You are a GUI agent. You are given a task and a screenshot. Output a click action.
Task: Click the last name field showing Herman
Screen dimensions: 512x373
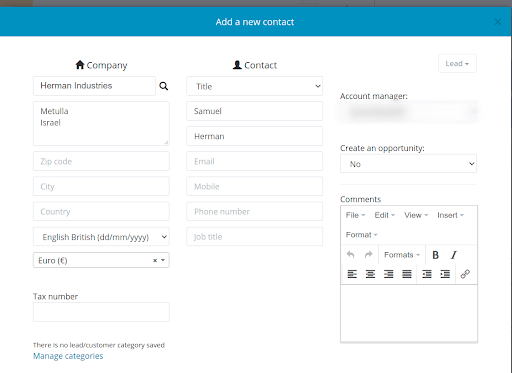tap(255, 136)
